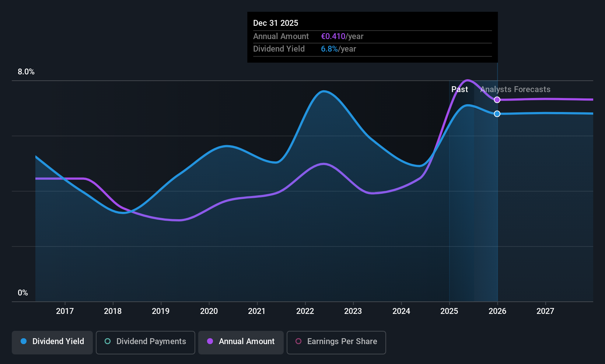The width and height of the screenshot is (605, 364).
Task: Click the 0% y-axis label
Action: tap(23, 293)
